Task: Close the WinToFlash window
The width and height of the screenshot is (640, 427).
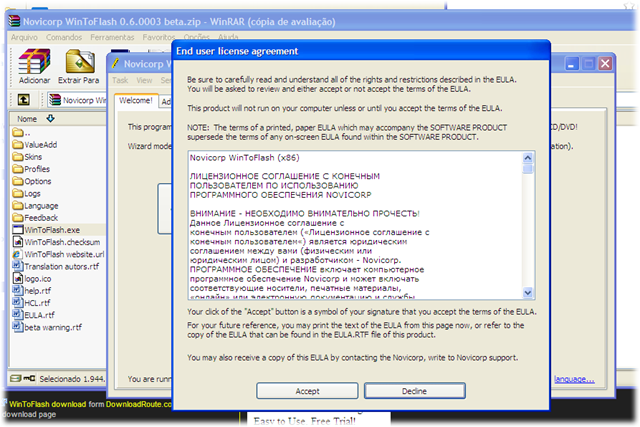Action: coord(605,64)
